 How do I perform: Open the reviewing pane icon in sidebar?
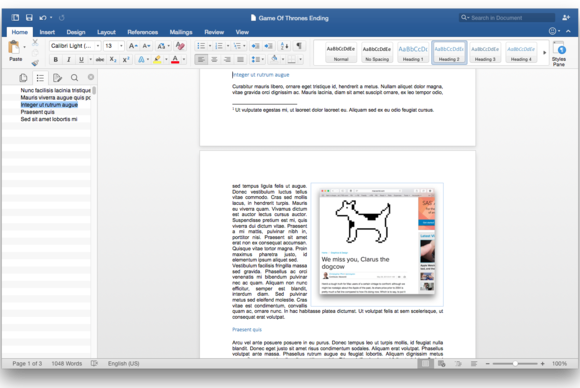click(x=57, y=78)
